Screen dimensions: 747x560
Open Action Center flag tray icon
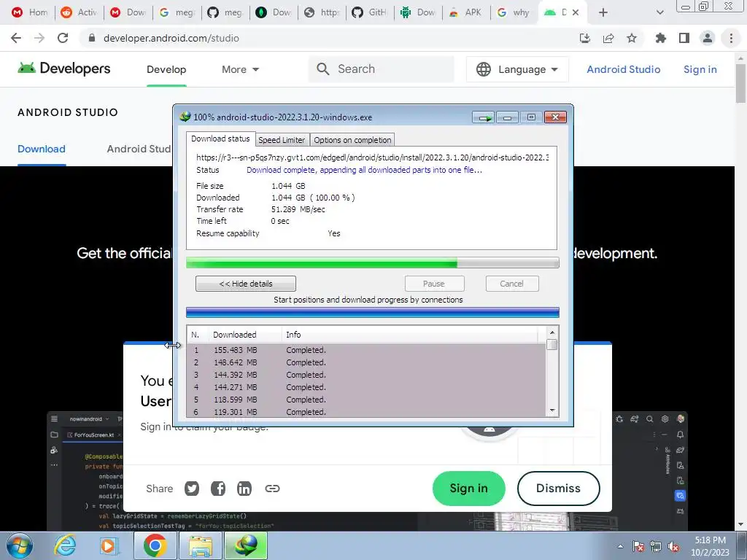pos(638,546)
